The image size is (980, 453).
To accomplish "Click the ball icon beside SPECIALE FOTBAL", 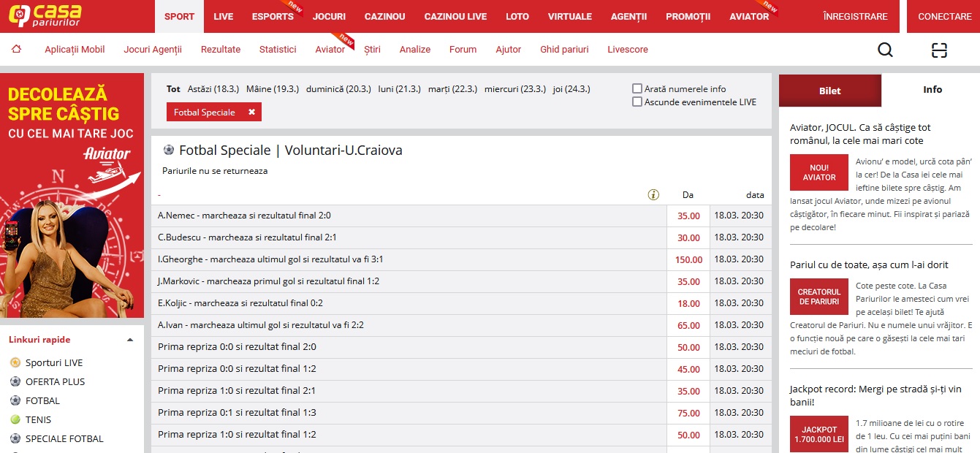I will coord(15,438).
